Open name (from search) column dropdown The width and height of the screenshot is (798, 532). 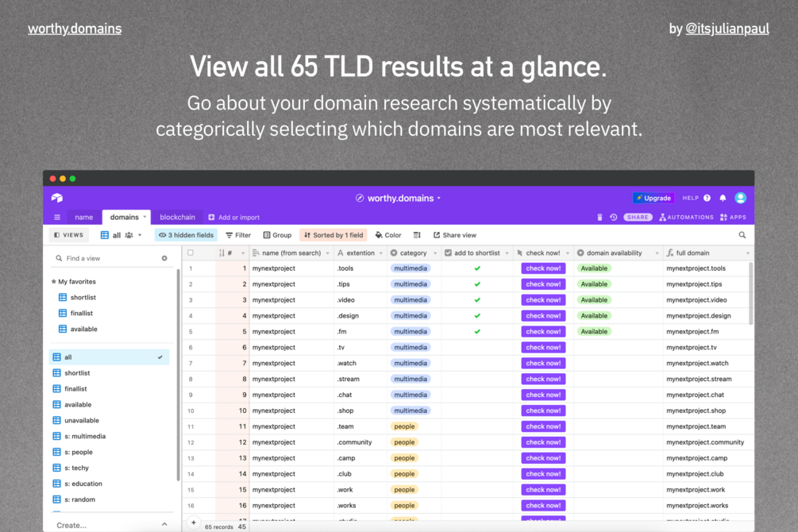327,253
